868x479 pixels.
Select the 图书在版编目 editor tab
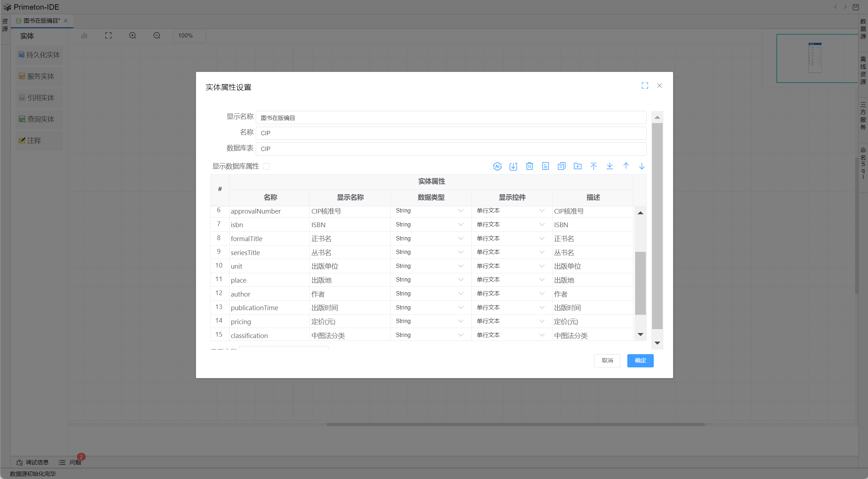(41, 21)
